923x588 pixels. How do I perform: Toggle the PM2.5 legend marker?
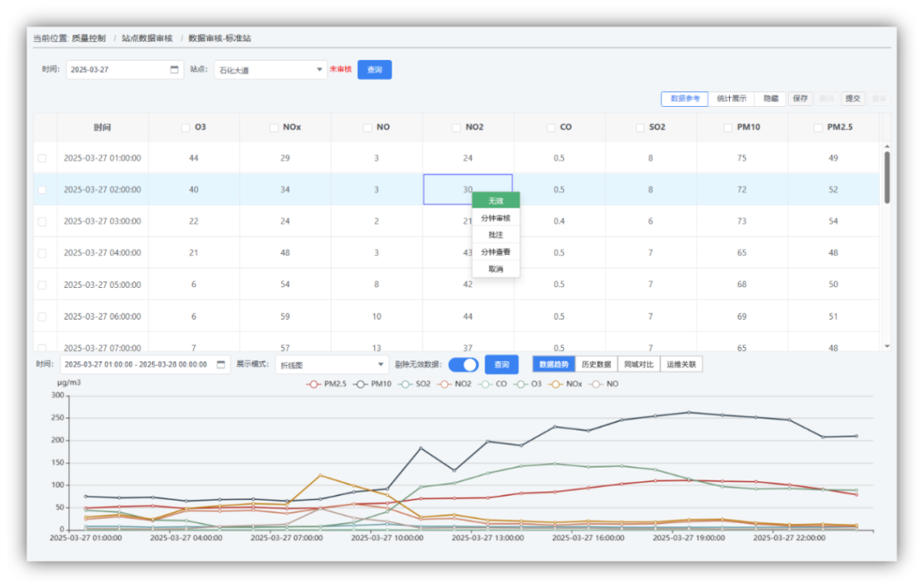[313, 384]
